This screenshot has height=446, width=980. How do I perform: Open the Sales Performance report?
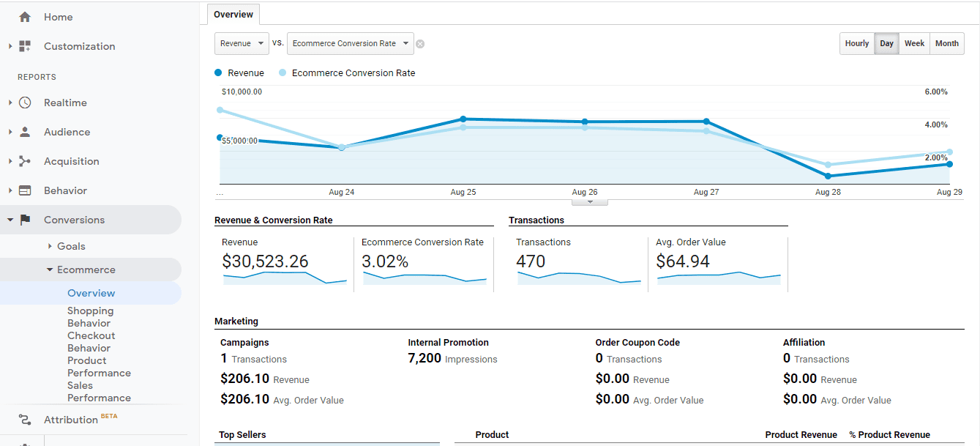tap(99, 392)
